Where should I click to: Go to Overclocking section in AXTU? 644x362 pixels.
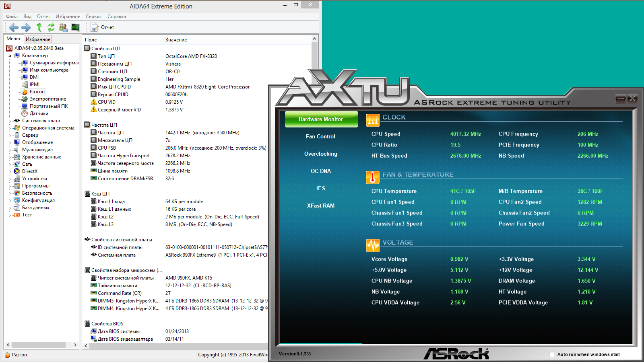click(321, 154)
